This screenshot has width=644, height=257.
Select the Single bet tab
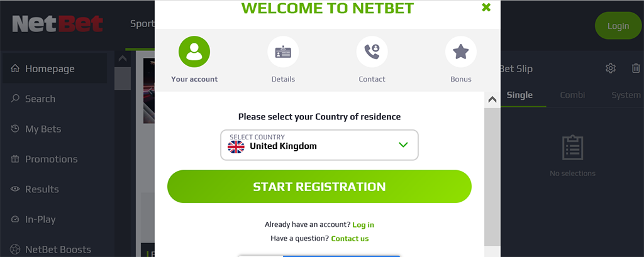519,96
